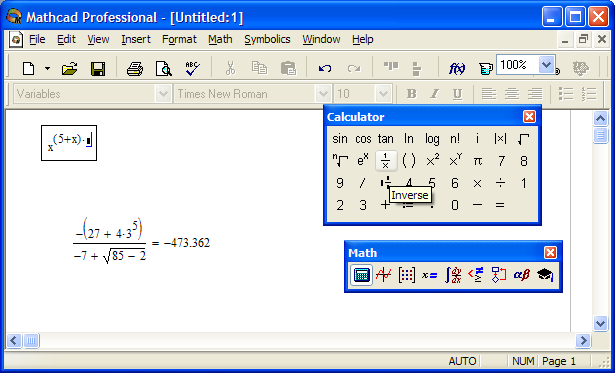Screen dimensions: 615x373
Task: Expand the arrow next to New icon
Action: click(47, 69)
